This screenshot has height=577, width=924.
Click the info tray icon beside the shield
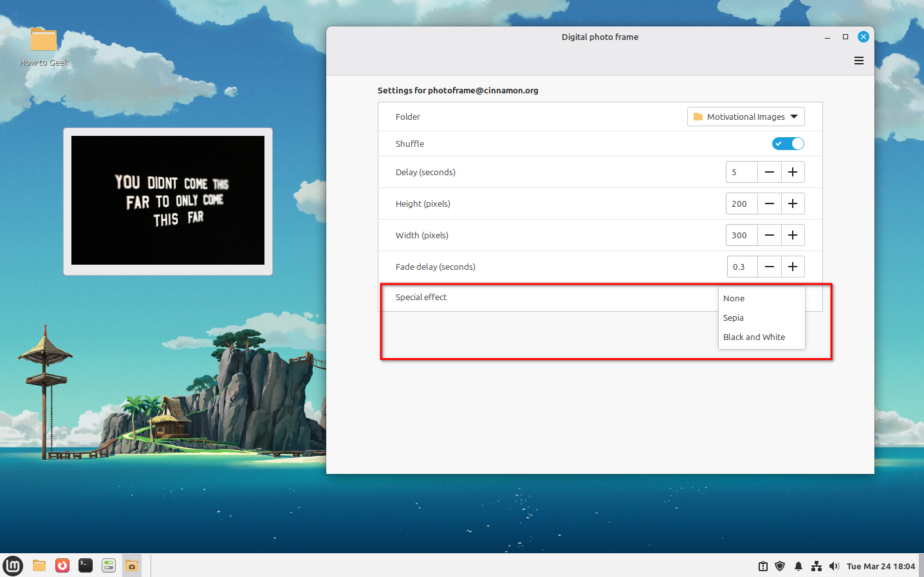pyautogui.click(x=762, y=566)
